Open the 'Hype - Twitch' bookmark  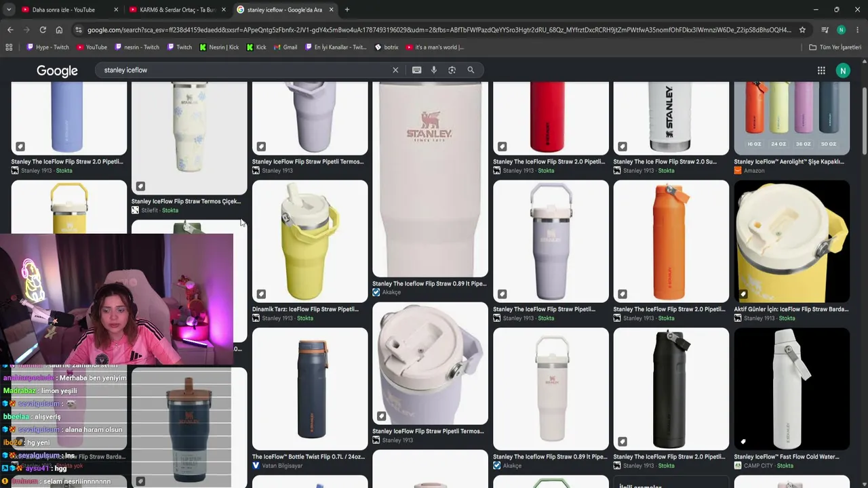[x=47, y=47]
